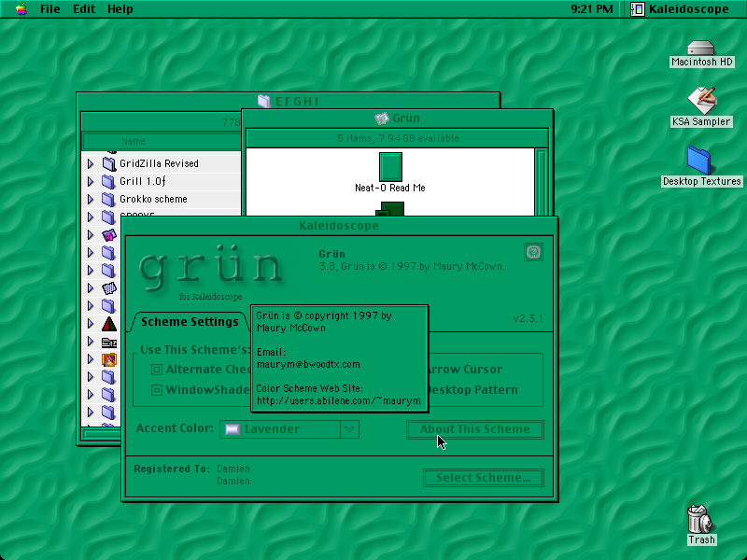Expand the row with the red-green triangle icon
The height and width of the screenshot is (560, 747).
click(x=91, y=324)
